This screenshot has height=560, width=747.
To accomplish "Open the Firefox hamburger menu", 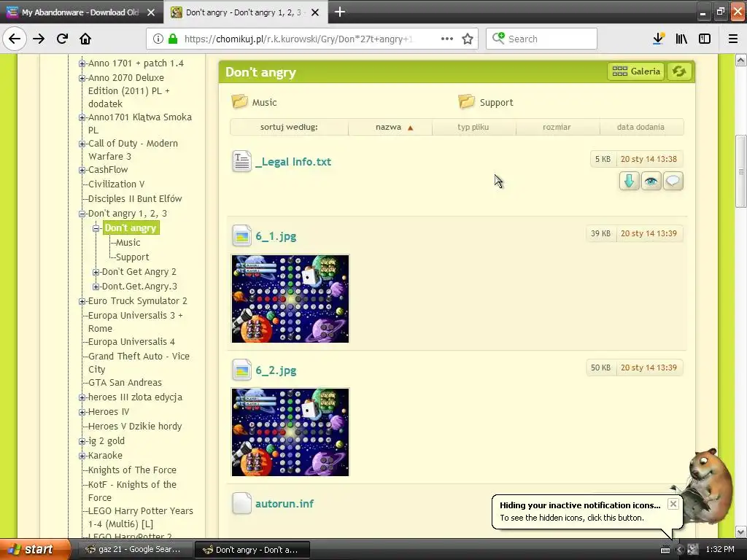I will click(x=733, y=39).
